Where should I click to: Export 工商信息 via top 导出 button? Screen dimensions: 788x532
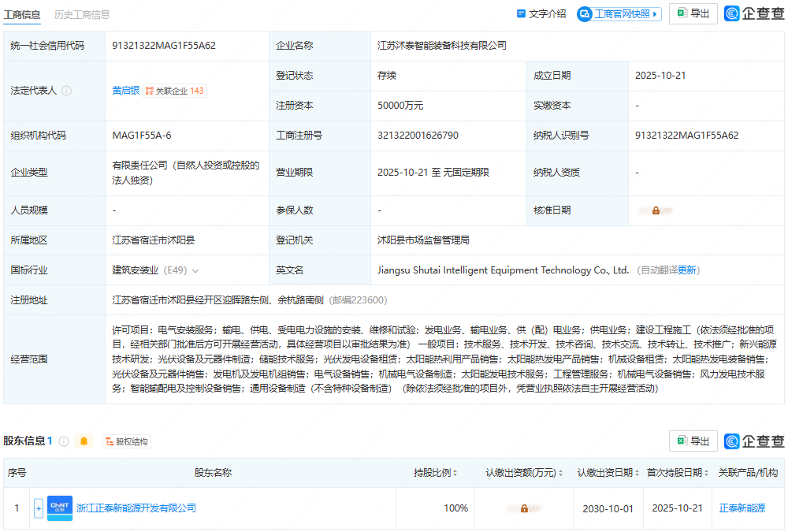coord(693,14)
